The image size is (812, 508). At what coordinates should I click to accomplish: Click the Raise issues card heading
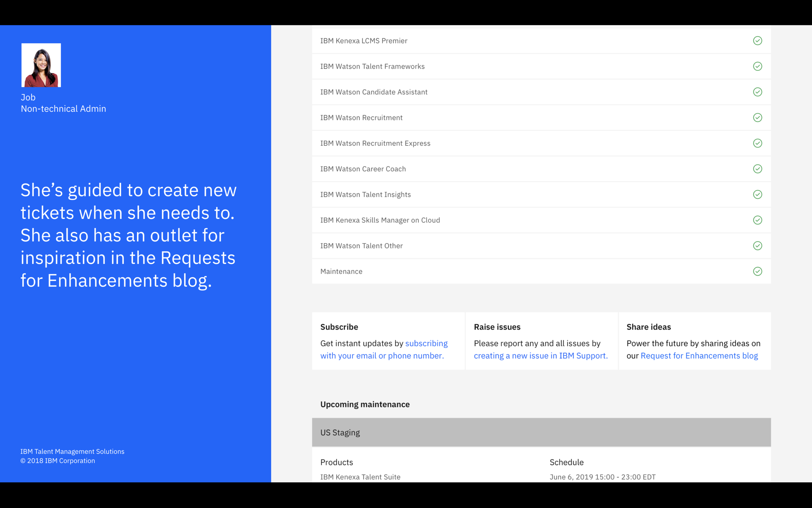click(x=497, y=327)
